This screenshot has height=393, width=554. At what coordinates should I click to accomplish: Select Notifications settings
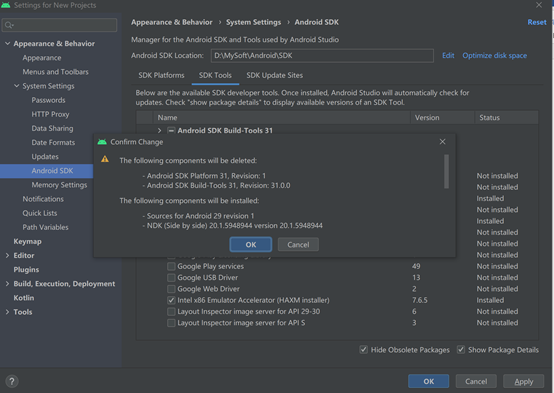43,199
